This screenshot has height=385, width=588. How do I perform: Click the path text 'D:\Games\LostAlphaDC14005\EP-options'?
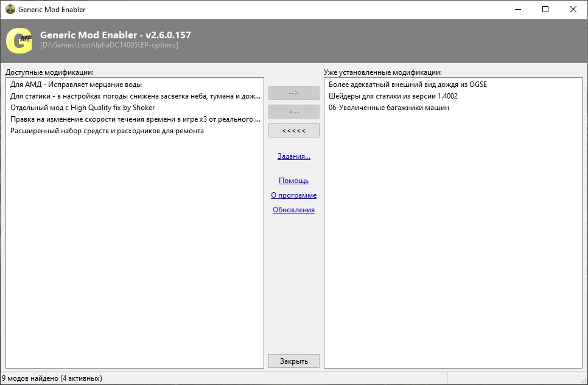tap(109, 45)
